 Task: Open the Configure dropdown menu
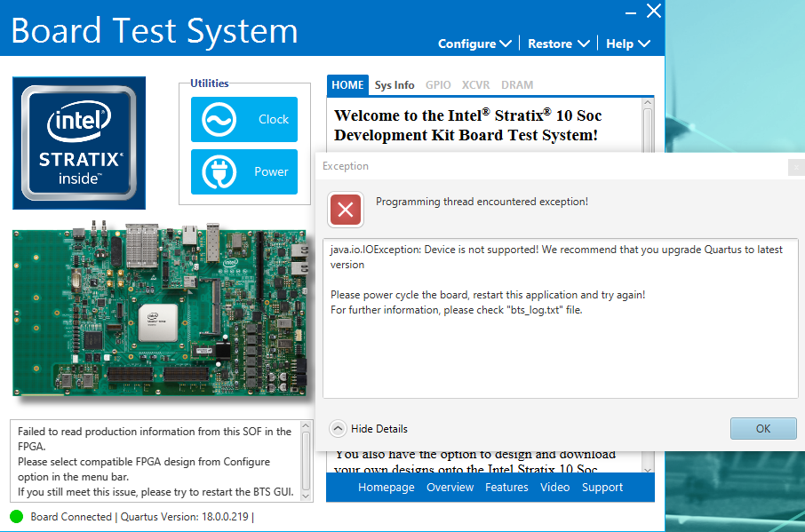[x=474, y=44]
